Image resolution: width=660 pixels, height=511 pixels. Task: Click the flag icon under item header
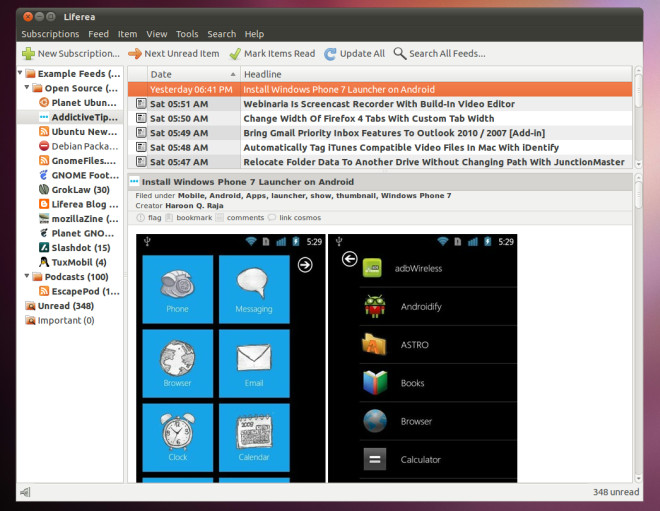(141, 218)
